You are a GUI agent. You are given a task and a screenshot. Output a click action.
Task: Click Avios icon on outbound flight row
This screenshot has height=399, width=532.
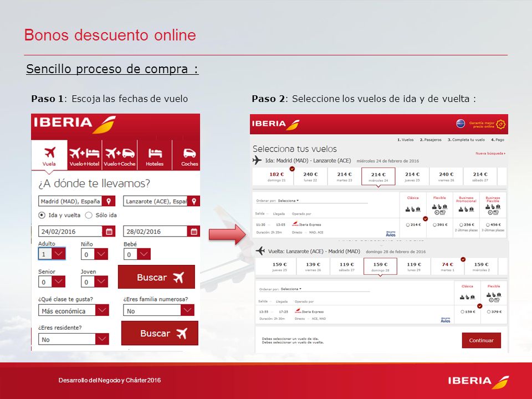391,234
